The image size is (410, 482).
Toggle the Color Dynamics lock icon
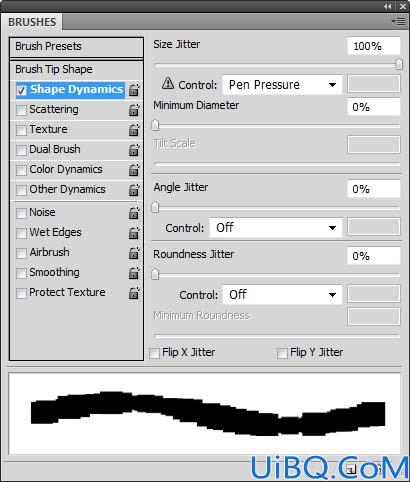134,170
